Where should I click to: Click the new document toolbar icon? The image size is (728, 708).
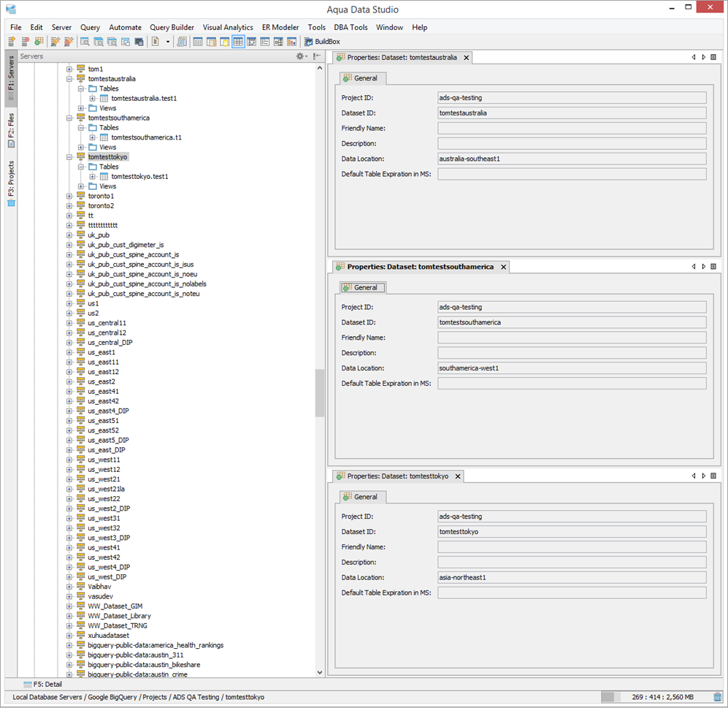156,42
